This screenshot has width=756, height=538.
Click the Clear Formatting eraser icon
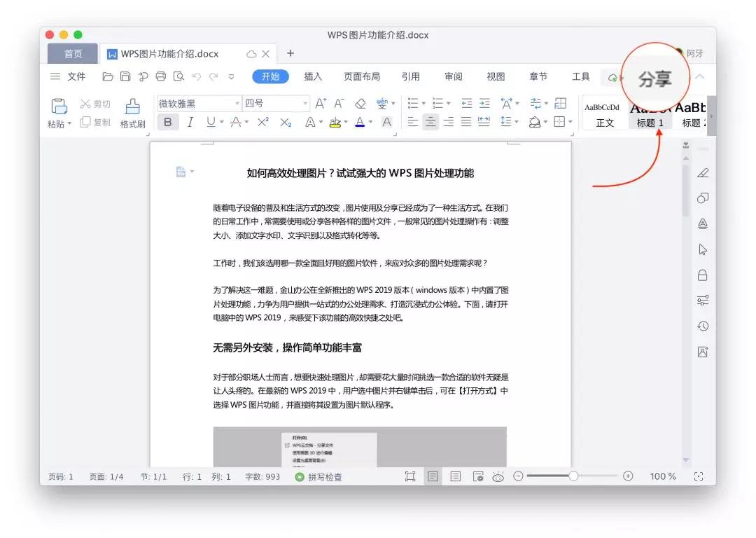pos(360,103)
